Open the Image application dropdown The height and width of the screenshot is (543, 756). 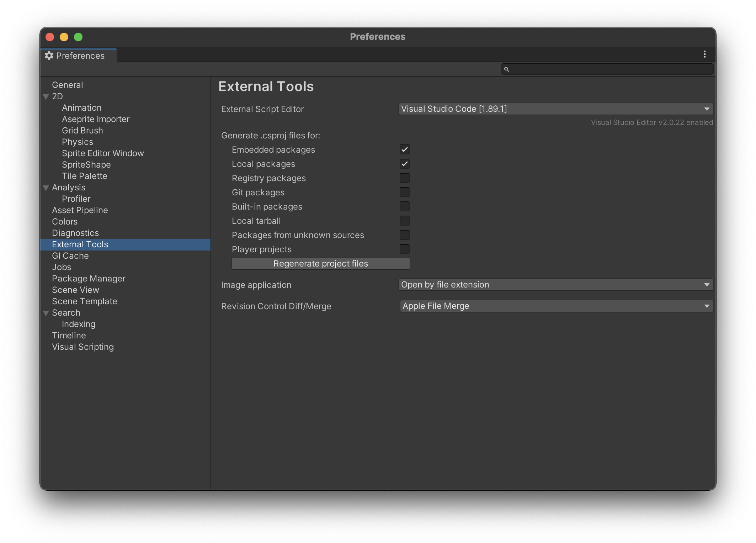point(556,285)
